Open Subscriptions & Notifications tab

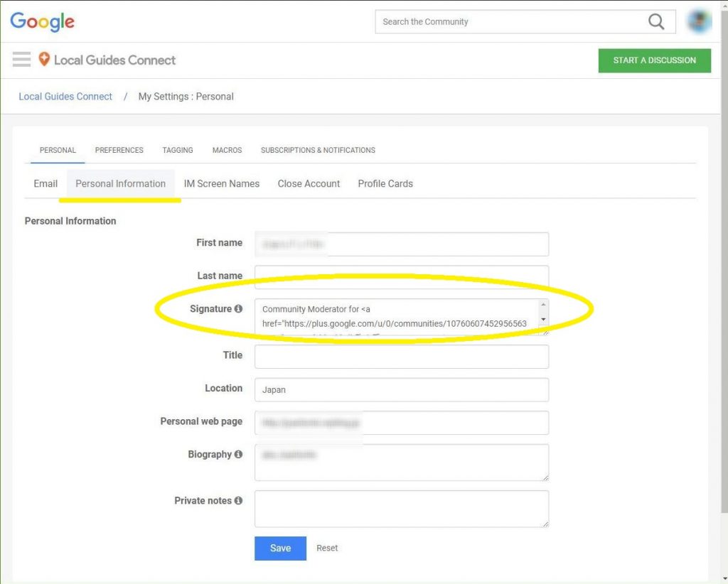(318, 151)
